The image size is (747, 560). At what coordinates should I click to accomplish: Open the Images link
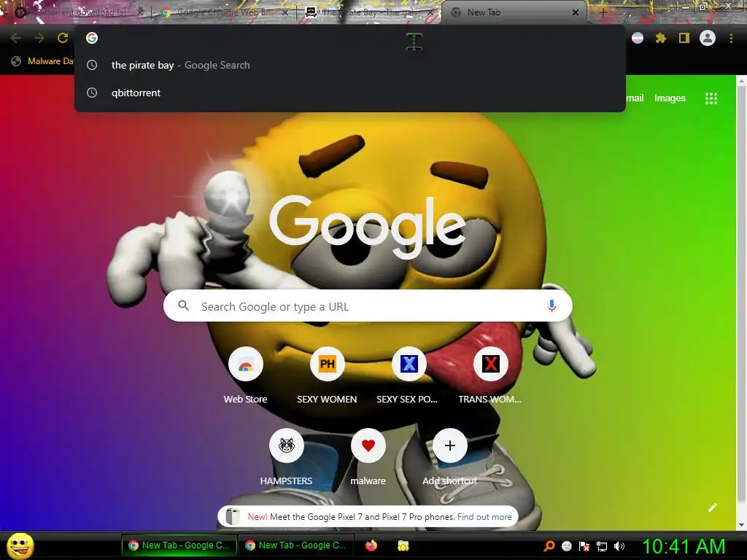(670, 98)
